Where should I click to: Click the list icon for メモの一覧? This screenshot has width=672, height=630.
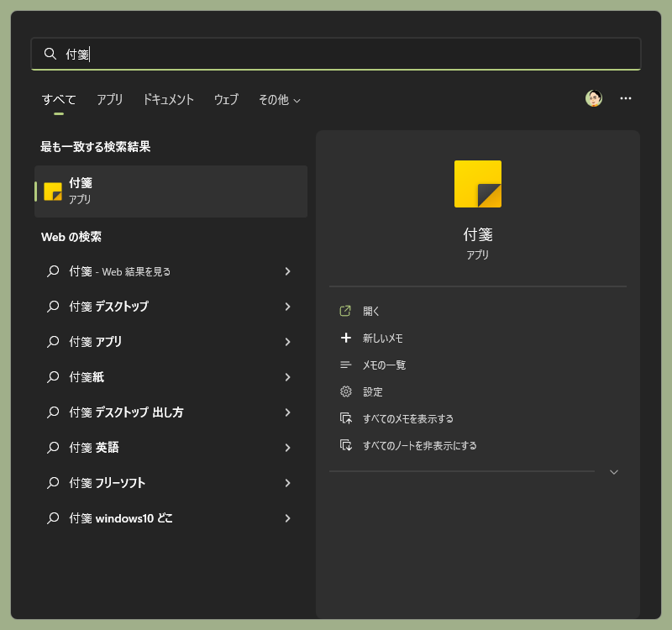point(346,365)
